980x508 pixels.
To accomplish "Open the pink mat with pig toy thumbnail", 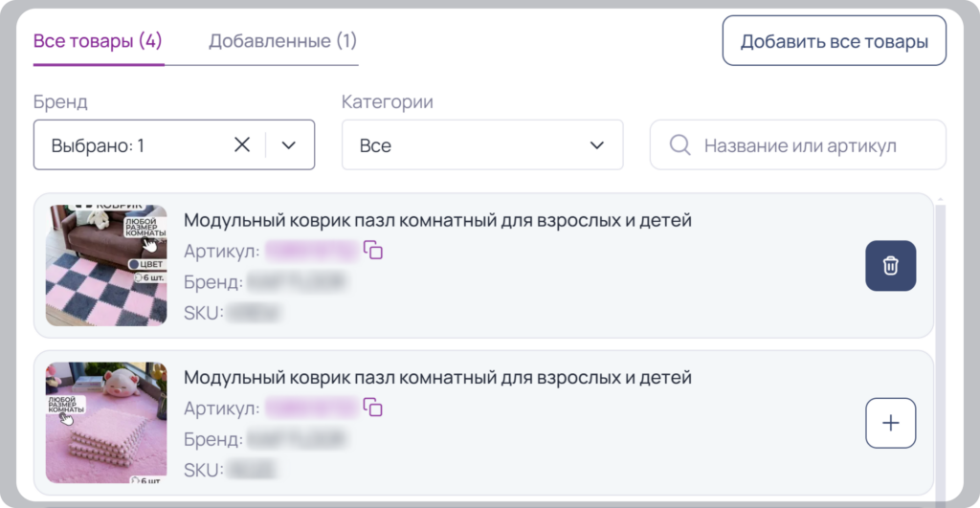I will [x=106, y=423].
